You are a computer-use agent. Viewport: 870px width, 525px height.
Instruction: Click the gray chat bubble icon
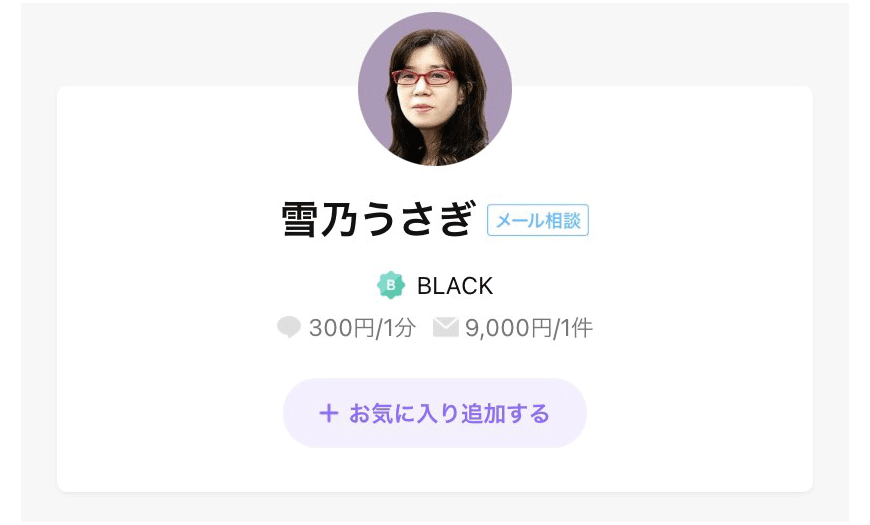289,327
